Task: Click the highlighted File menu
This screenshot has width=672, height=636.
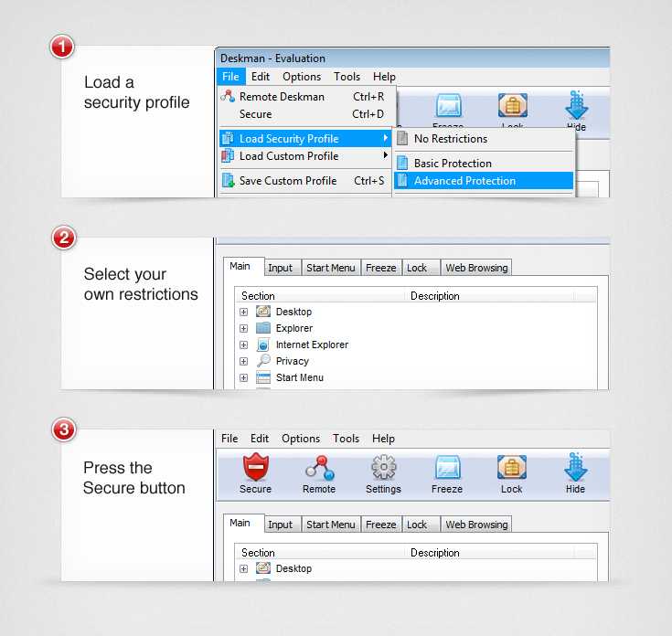Action: (230, 77)
